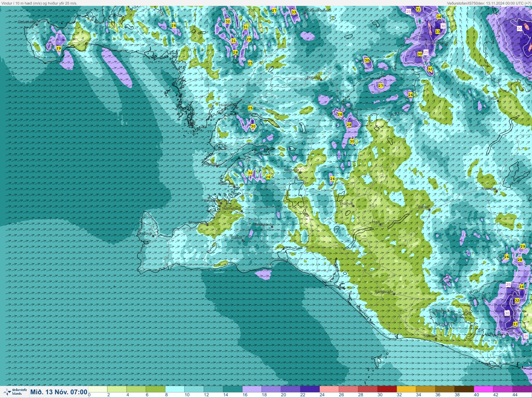Click the Búrfell station label
The height and width of the screenshot is (398, 532).
point(424,206)
